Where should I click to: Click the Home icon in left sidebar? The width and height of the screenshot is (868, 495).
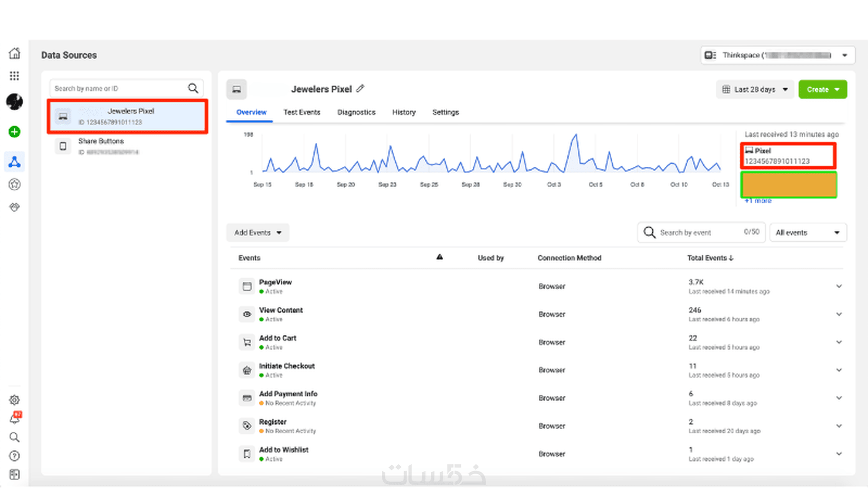click(x=15, y=53)
